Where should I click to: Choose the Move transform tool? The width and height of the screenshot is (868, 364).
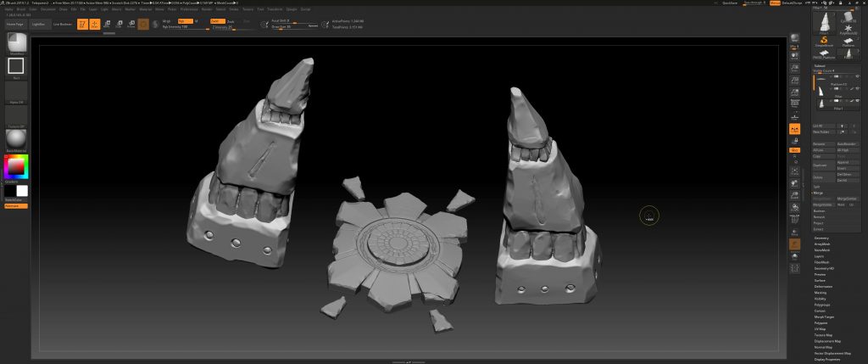pyautogui.click(x=107, y=24)
